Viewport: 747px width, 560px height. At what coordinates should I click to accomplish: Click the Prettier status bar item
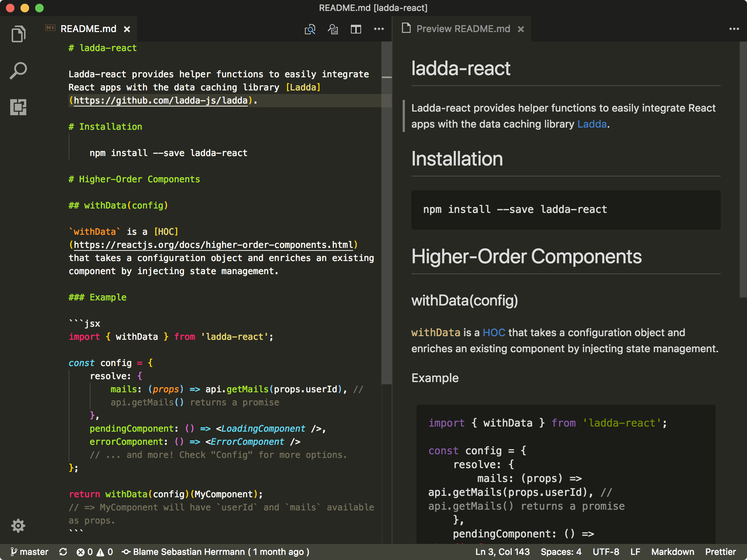[720, 552]
